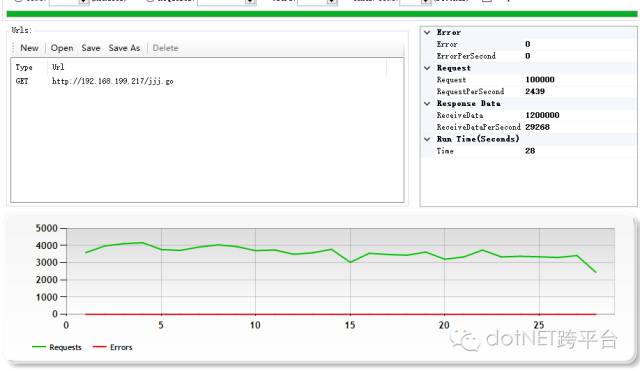Screen dimensions: 640x371
Task: Click the Time value 28
Action: click(530, 151)
